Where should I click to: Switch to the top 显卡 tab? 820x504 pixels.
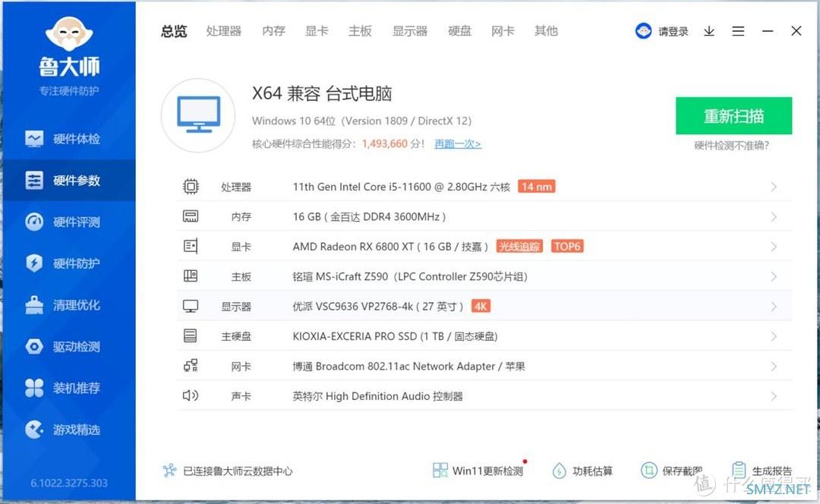pyautogui.click(x=317, y=31)
